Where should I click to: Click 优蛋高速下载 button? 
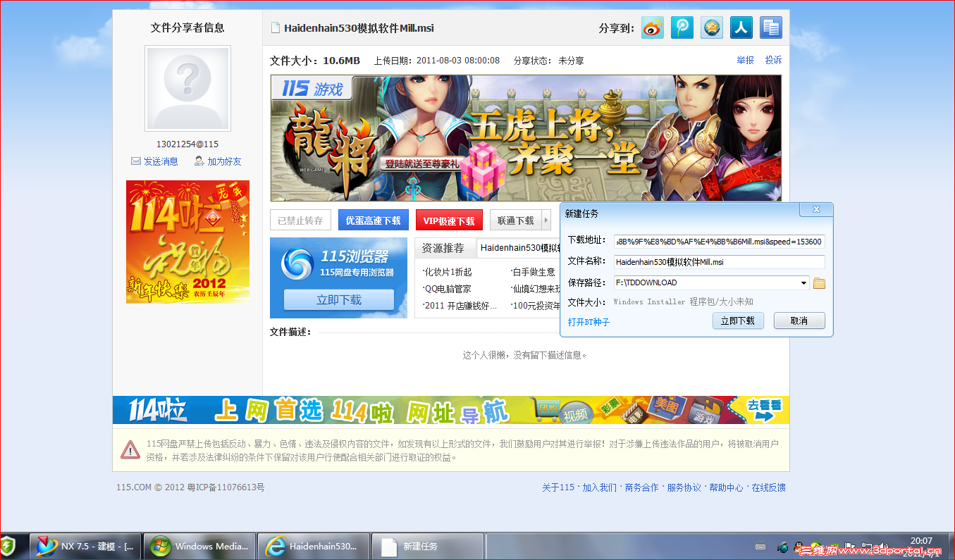pyautogui.click(x=373, y=220)
